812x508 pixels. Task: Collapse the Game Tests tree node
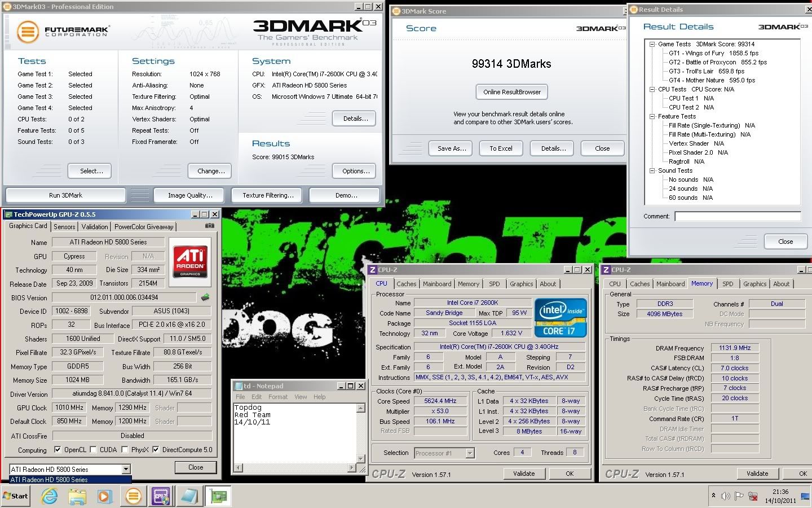point(652,44)
